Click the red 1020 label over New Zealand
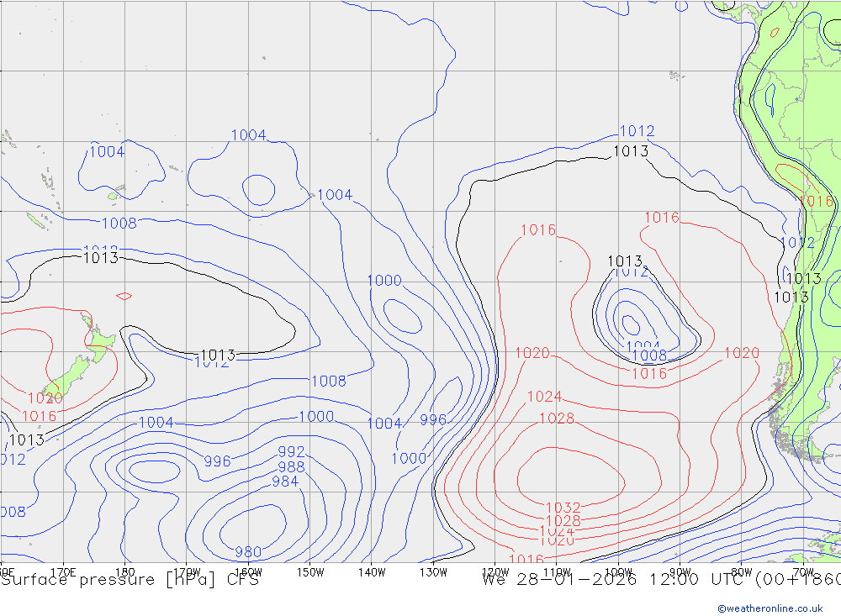The image size is (841, 616). coord(45,398)
